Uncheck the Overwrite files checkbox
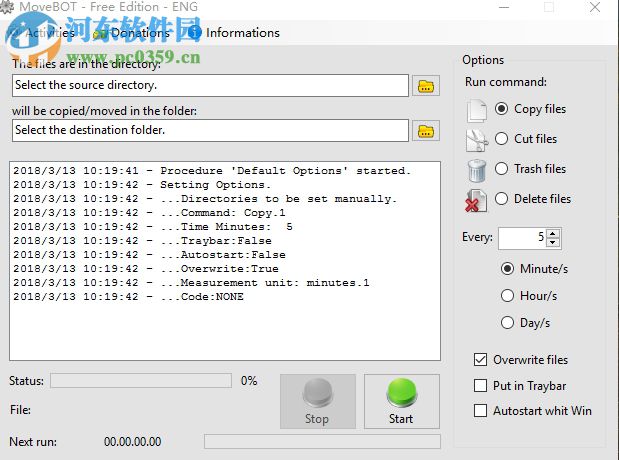The height and width of the screenshot is (460, 619). 480,360
